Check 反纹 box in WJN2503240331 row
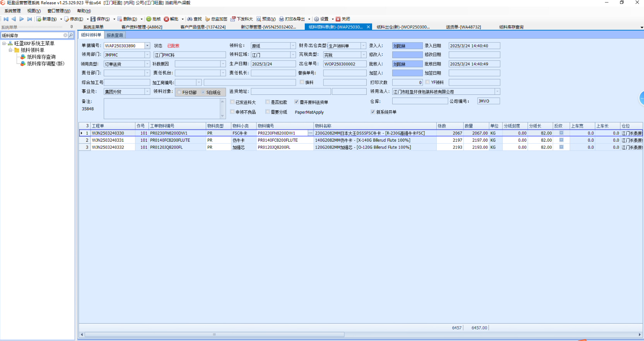Image resolution: width=644 pixels, height=341 pixels. click(x=561, y=140)
